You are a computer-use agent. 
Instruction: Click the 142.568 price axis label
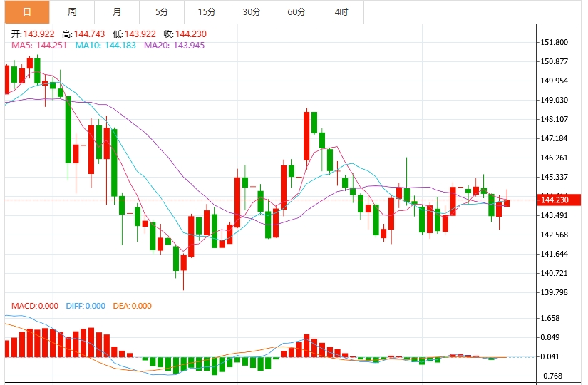pyautogui.click(x=555, y=235)
